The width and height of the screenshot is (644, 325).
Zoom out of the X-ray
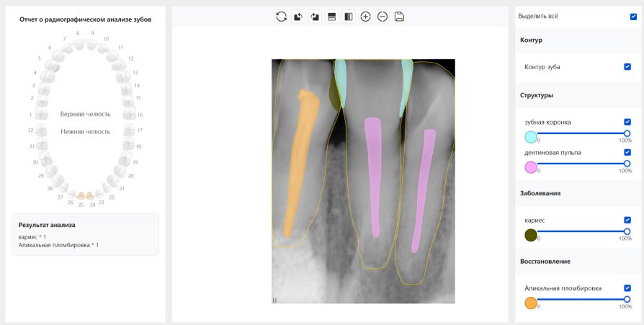[x=383, y=17]
